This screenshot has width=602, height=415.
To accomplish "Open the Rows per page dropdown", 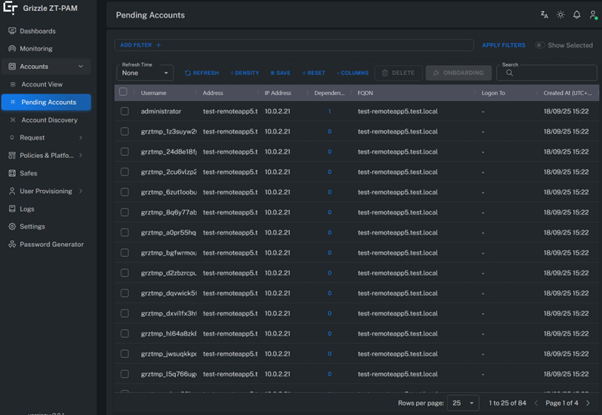I will point(462,403).
